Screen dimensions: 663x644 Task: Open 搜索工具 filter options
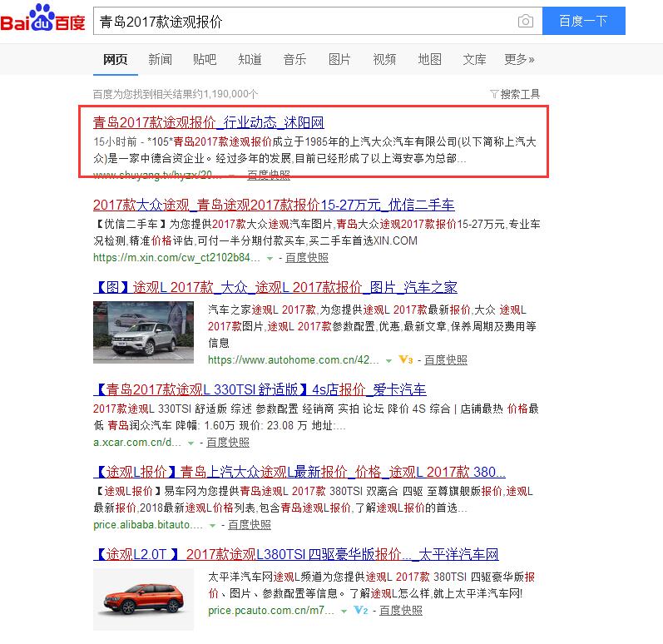pyautogui.click(x=515, y=94)
